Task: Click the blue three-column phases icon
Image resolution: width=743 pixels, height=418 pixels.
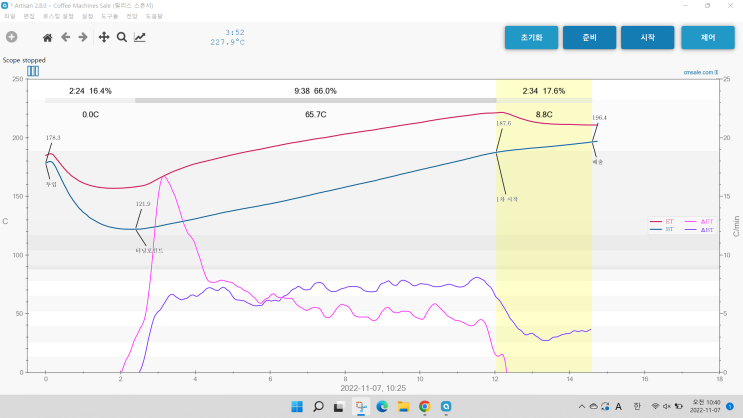Action: [33, 71]
